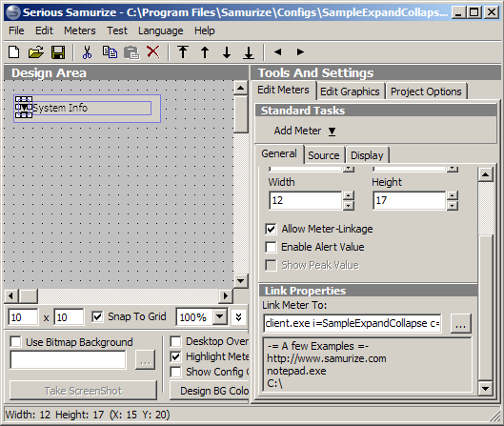Decrease Width spinner value

349,206
